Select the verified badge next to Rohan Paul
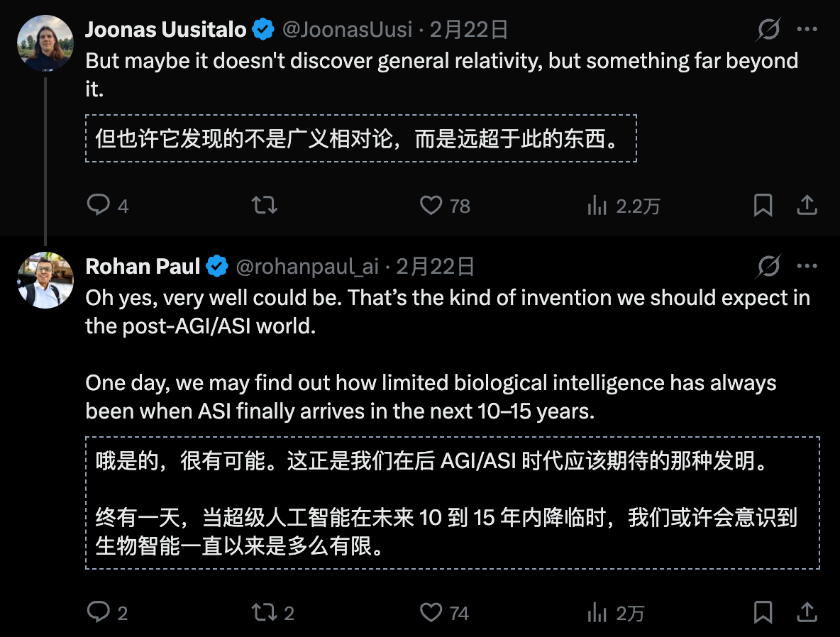Viewport: 840px width, 637px height. (217, 267)
